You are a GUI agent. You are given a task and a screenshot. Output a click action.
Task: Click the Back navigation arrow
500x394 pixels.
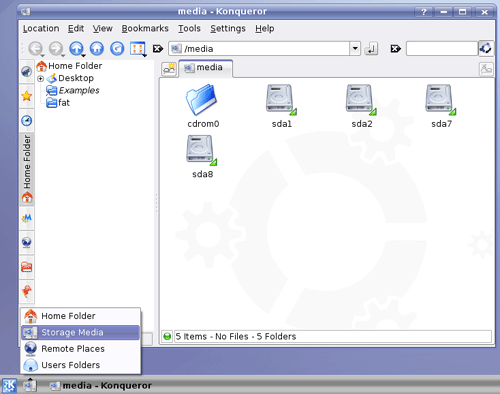coord(36,49)
